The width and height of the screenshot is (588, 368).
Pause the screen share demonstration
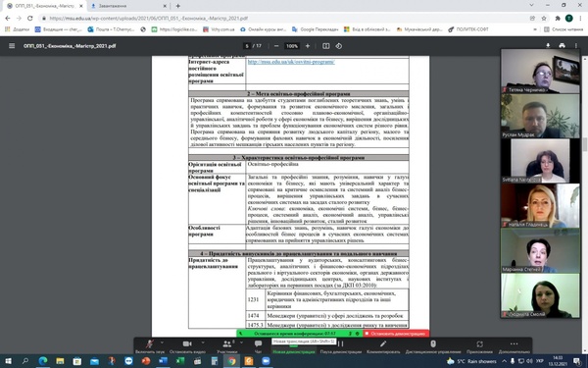tap(340, 346)
